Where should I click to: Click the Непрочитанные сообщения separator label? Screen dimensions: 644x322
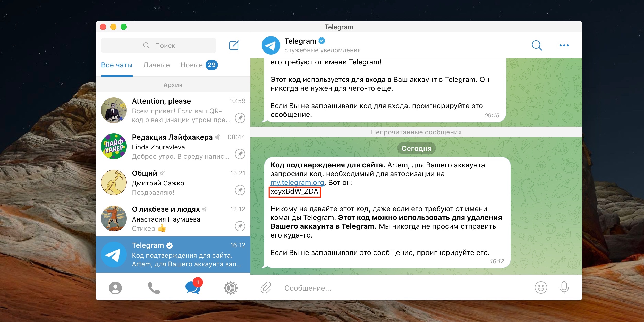click(416, 132)
